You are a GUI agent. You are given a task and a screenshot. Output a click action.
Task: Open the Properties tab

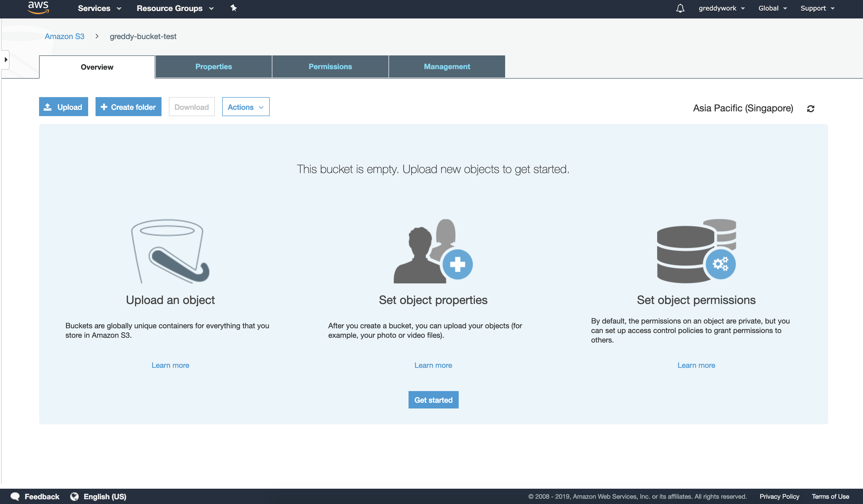point(213,66)
